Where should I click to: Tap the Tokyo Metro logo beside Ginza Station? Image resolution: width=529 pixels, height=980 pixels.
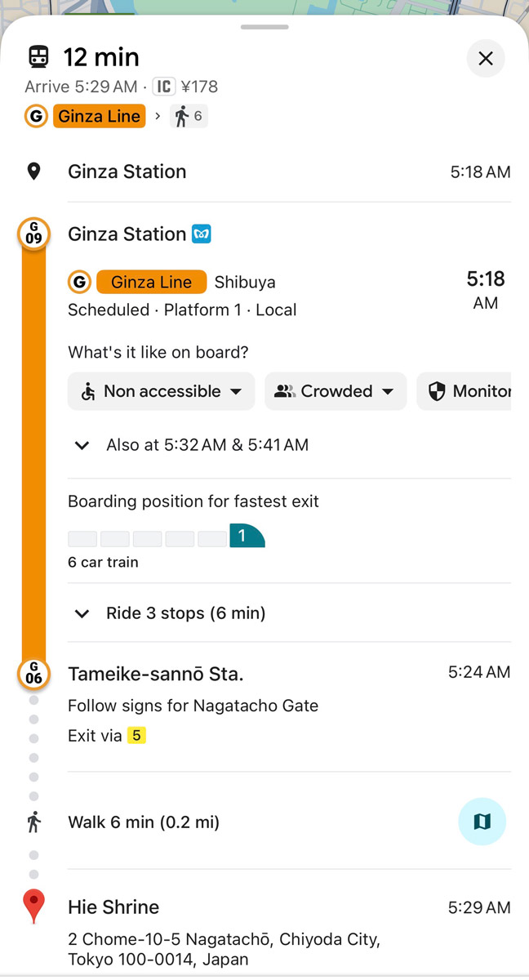(x=202, y=234)
